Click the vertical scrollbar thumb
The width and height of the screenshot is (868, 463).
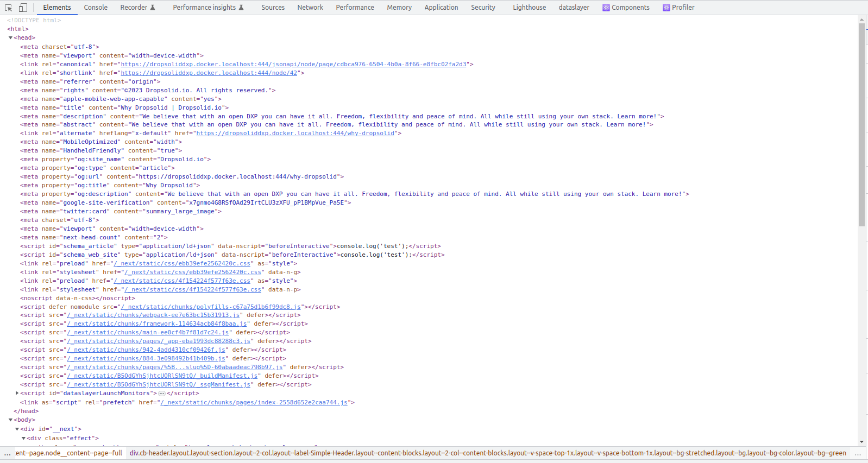point(862,125)
